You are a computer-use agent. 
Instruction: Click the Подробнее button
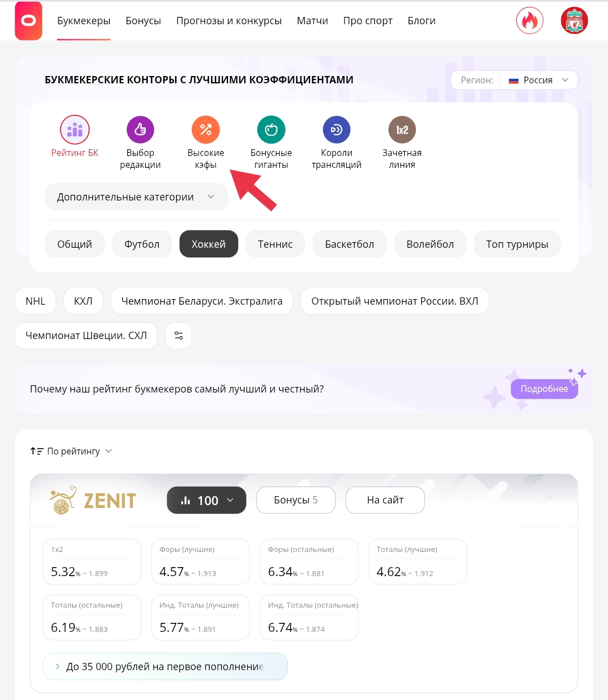click(544, 389)
